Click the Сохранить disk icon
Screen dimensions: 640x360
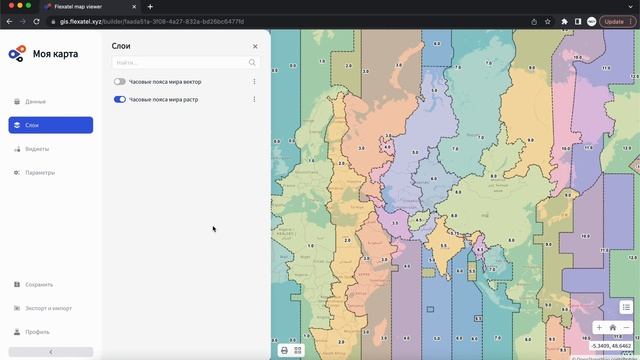pos(17,284)
